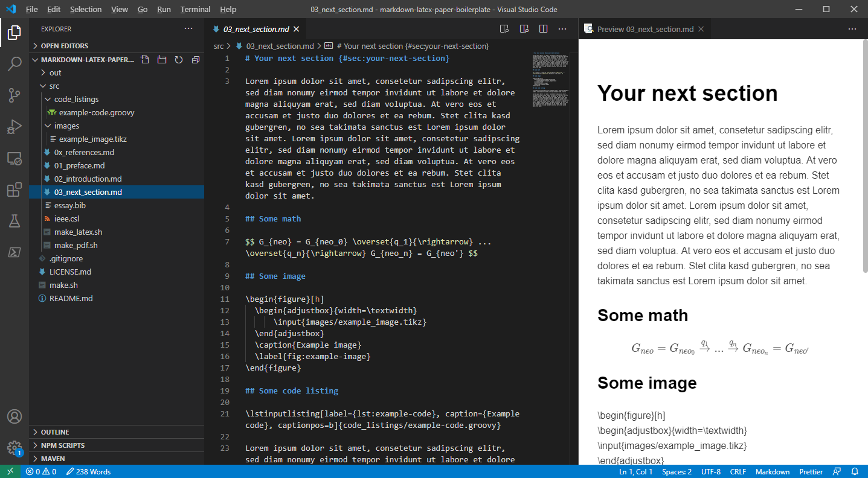Screen dimensions: 868x478
Task: Open the Selection menu
Action: tap(86, 9)
